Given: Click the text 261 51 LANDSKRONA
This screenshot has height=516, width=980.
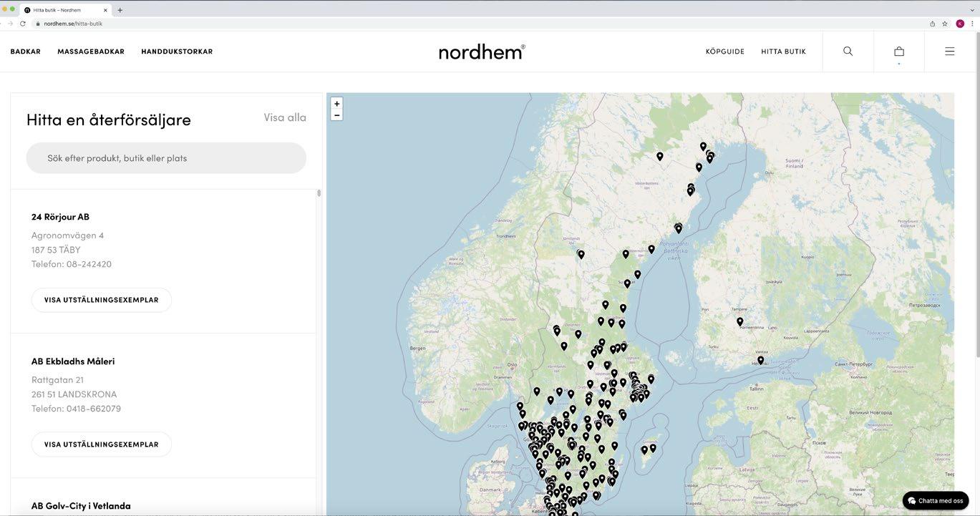Looking at the screenshot, I should [x=74, y=394].
